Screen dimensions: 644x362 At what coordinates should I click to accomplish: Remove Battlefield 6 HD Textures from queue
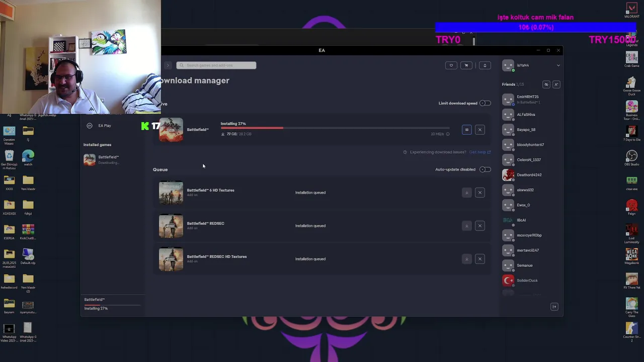tap(480, 193)
